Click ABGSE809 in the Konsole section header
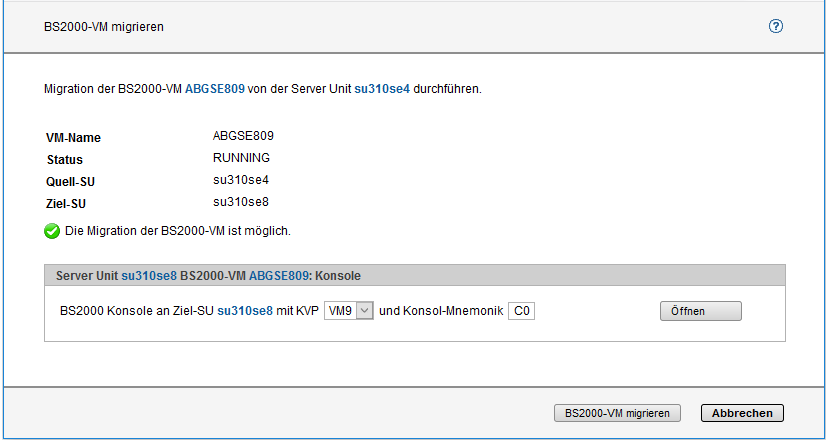Viewport: 826px width, 444px height. 279,275
